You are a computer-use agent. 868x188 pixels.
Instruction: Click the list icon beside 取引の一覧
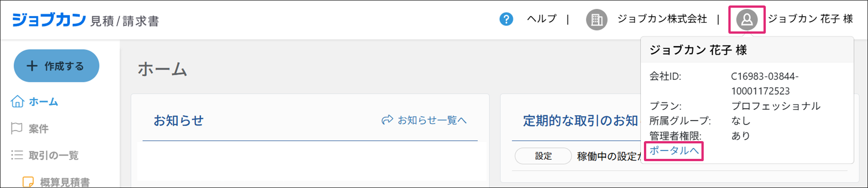pos(17,155)
